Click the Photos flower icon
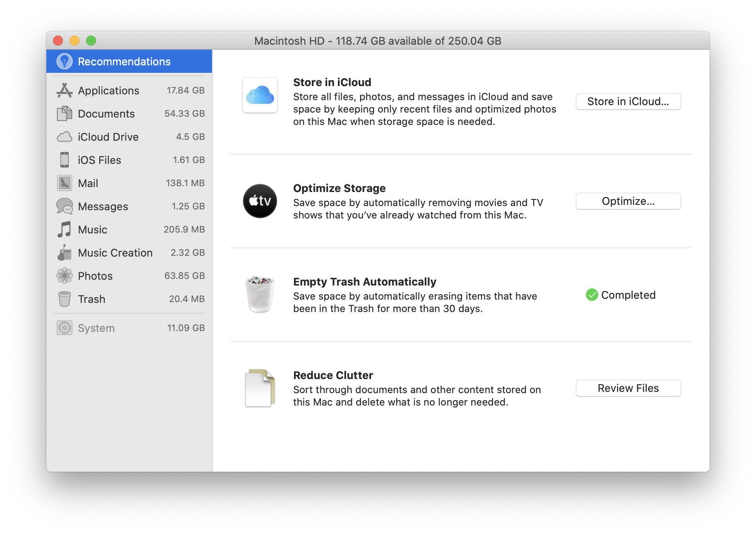 click(x=65, y=276)
